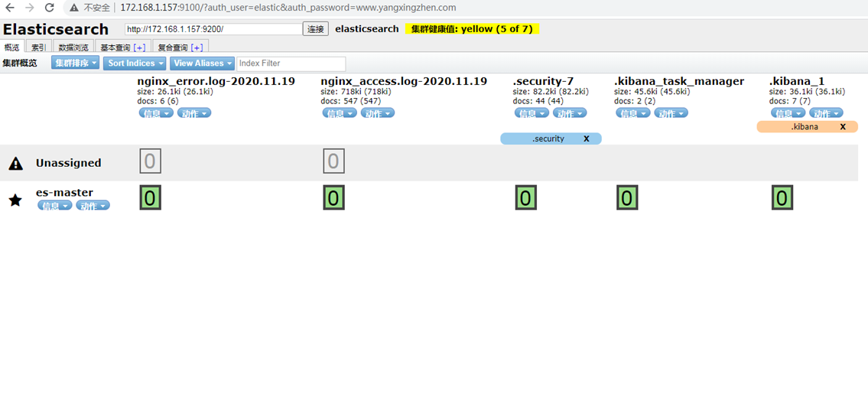868x398 pixels.
Task: Click the browser address bar URL
Action: tap(288, 8)
